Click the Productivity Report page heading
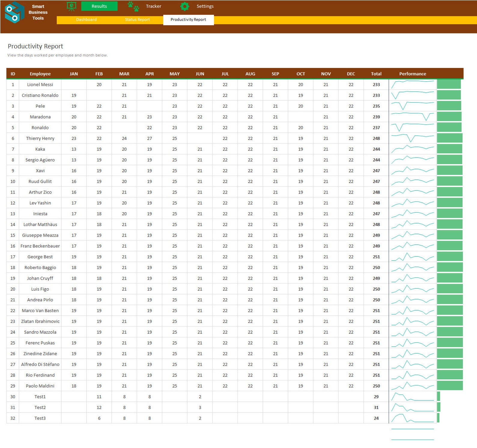 point(35,46)
